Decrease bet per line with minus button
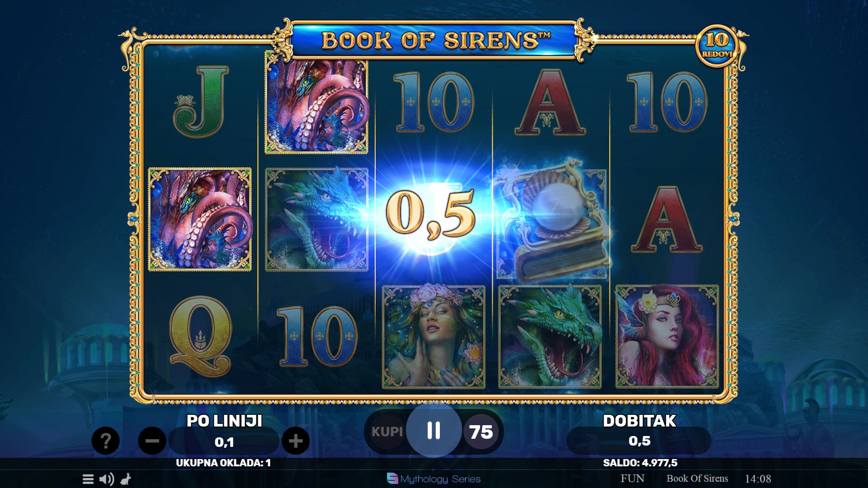Screen dimensions: 868x488 pos(152,441)
